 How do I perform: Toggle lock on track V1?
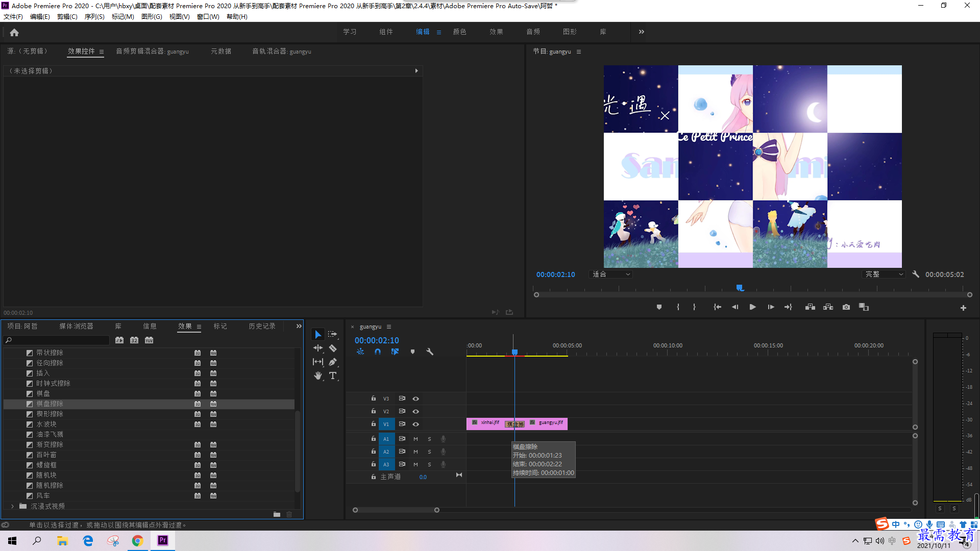pyautogui.click(x=374, y=424)
